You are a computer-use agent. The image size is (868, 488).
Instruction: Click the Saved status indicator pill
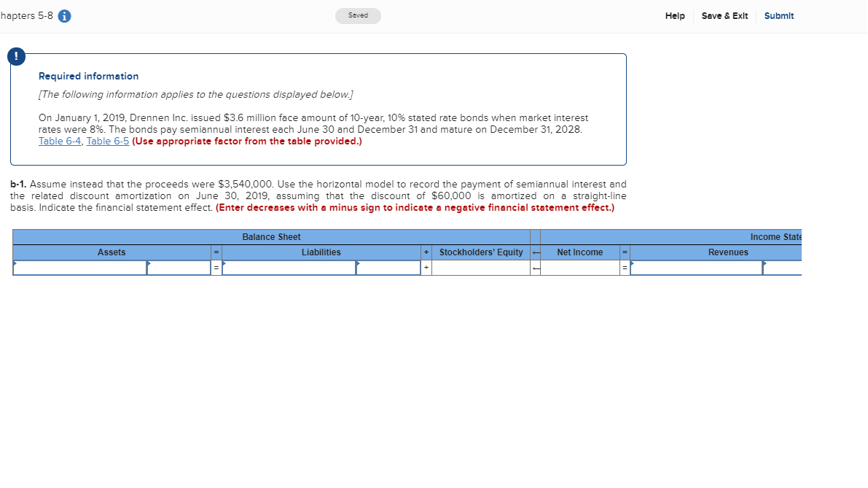coord(358,15)
